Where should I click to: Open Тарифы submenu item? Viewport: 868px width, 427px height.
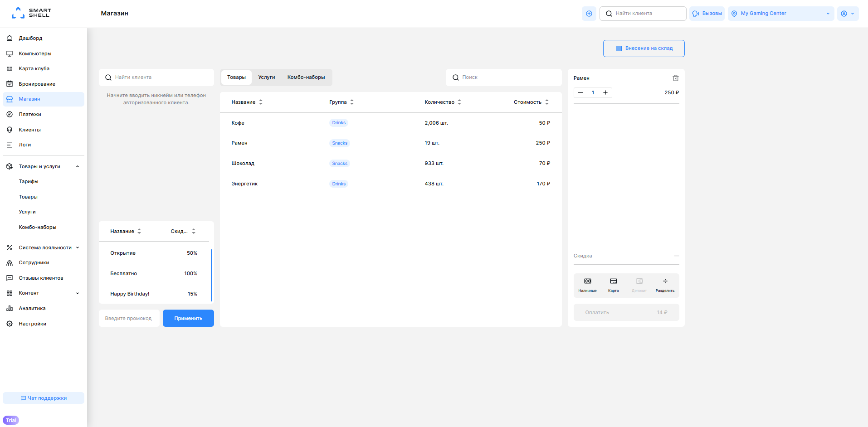coord(29,181)
